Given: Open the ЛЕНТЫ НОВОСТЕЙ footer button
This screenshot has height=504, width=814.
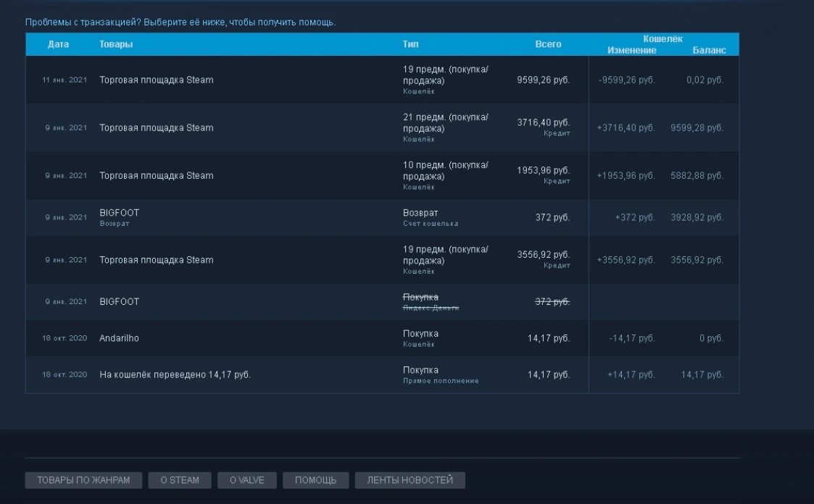Looking at the screenshot, I should pos(410,480).
